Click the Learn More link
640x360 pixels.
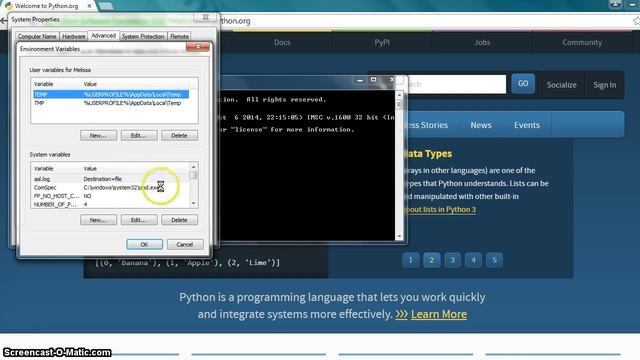coord(439,314)
